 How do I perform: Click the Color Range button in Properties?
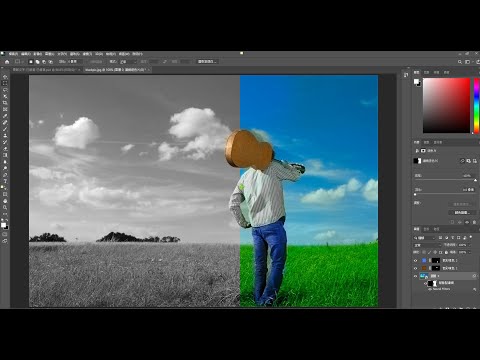[462, 212]
